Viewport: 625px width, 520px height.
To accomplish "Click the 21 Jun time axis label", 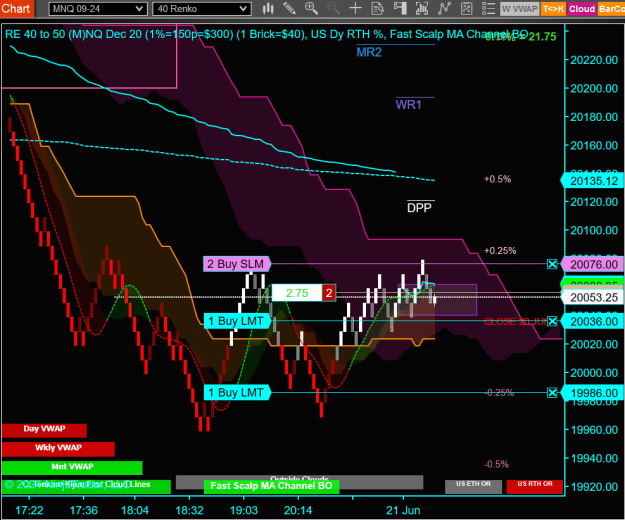I will coord(403,510).
